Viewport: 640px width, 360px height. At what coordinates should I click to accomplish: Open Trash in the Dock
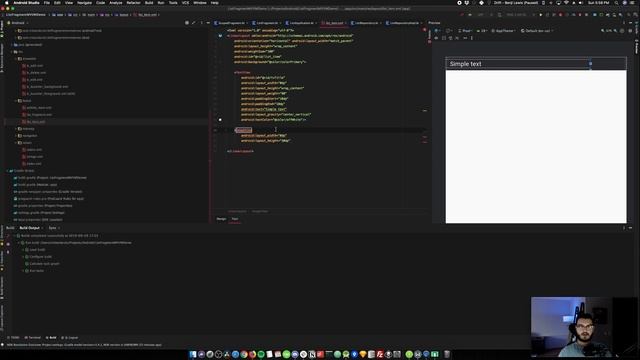click(x=447, y=354)
